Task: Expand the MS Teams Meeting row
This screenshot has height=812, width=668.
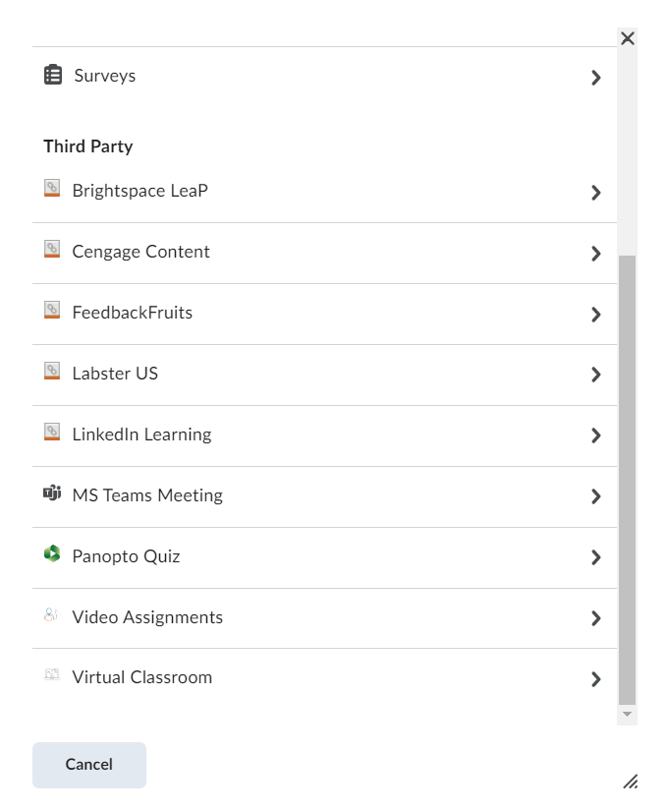Action: (x=596, y=495)
